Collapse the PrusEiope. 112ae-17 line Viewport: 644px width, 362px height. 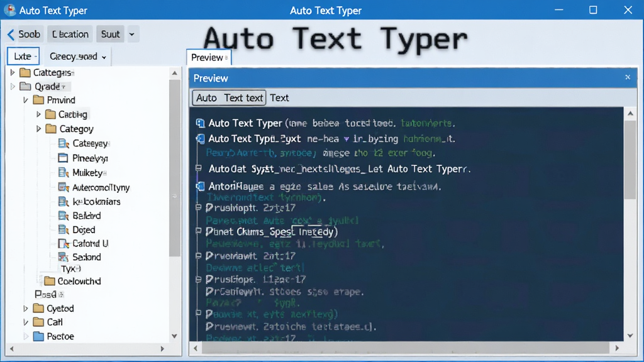pyautogui.click(x=199, y=279)
